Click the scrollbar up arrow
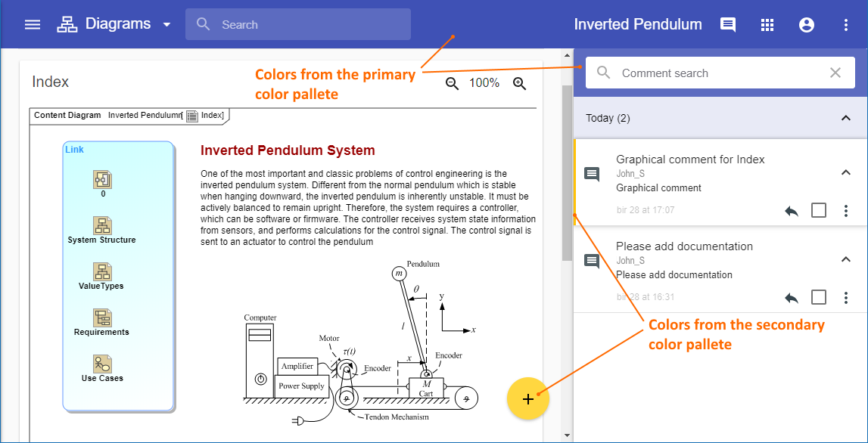 [x=566, y=54]
